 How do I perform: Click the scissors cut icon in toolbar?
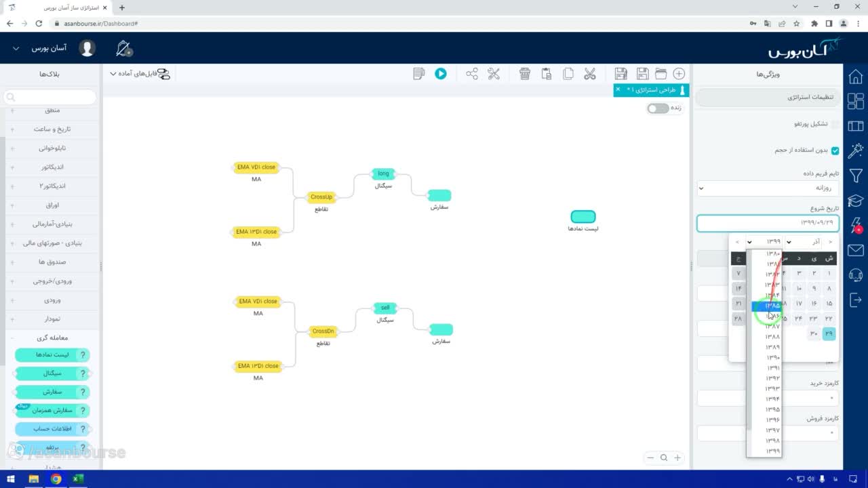tap(590, 74)
